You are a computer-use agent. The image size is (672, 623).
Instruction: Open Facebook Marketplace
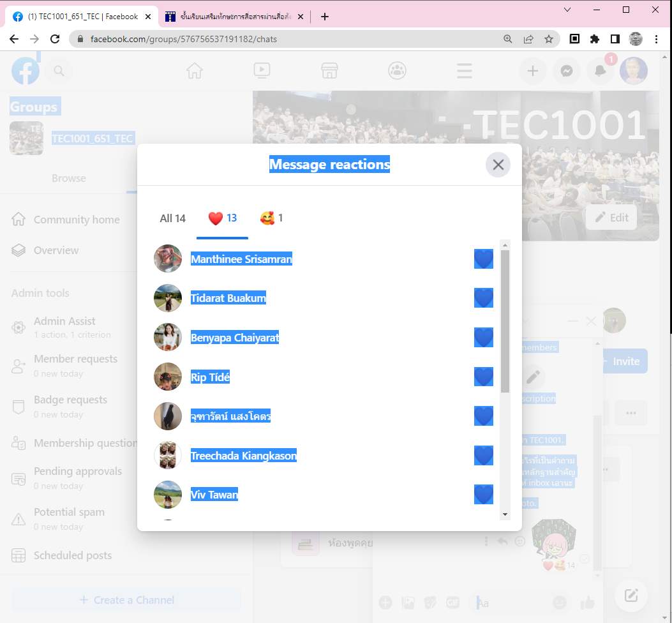point(329,71)
